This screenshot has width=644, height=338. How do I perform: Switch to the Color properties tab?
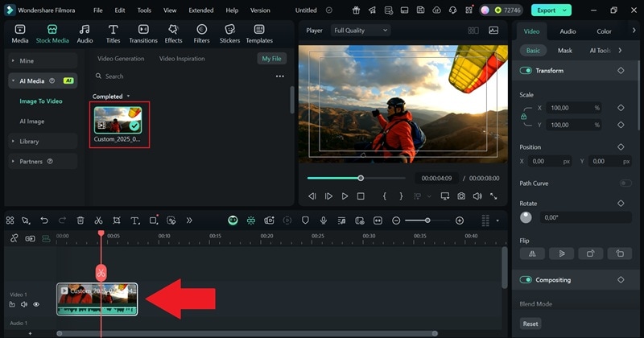604,31
